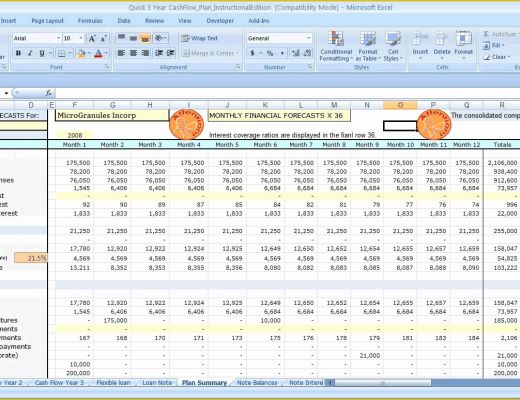Click the 21.5% tax rate cell

click(x=31, y=258)
